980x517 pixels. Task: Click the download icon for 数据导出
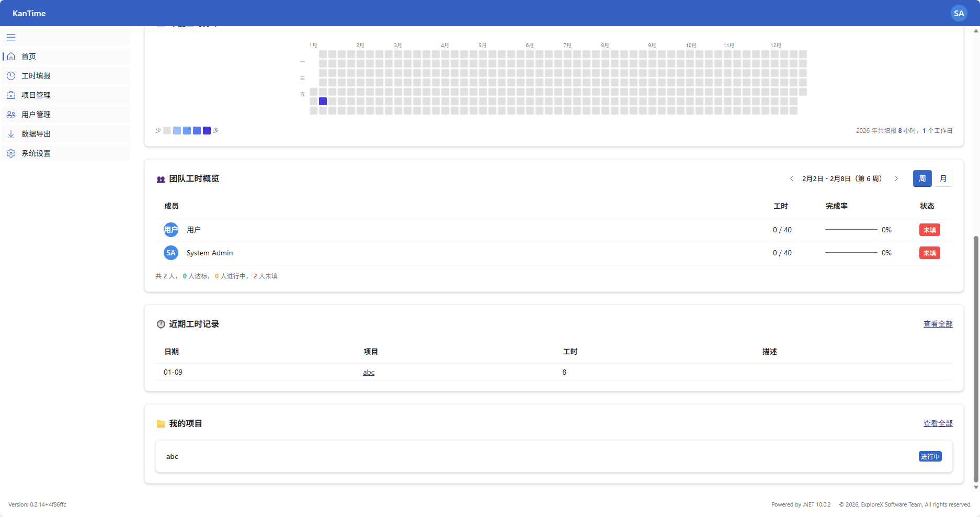(11, 134)
